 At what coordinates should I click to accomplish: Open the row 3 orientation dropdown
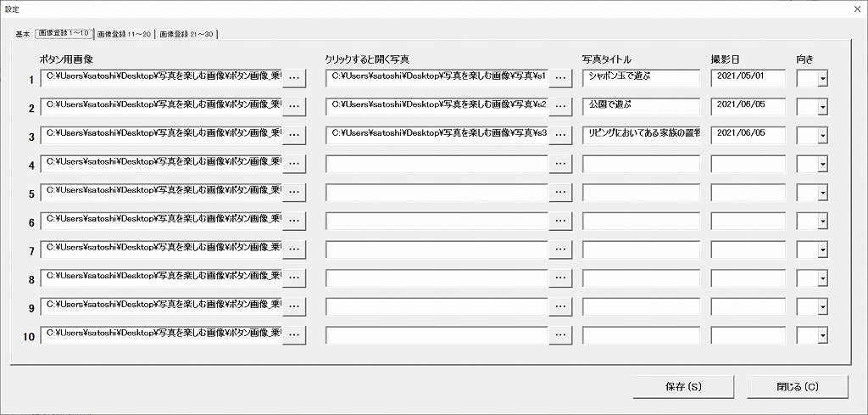[x=822, y=135]
